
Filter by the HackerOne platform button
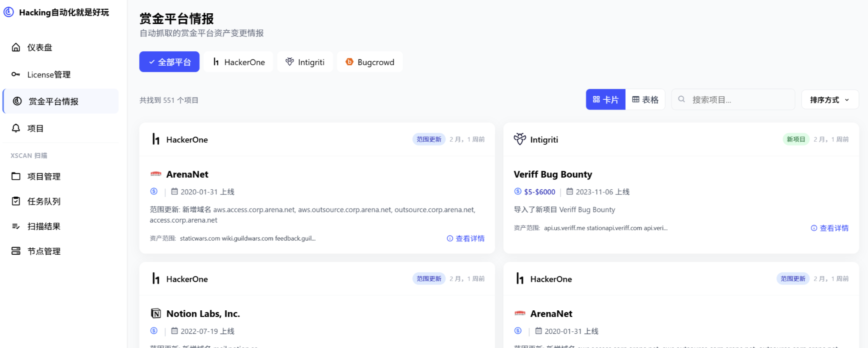238,62
